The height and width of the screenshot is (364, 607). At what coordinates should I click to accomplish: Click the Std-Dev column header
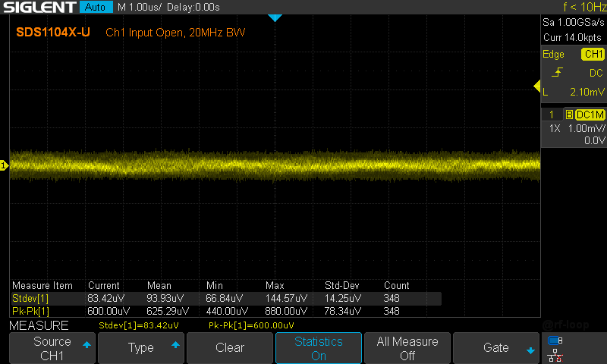click(342, 285)
